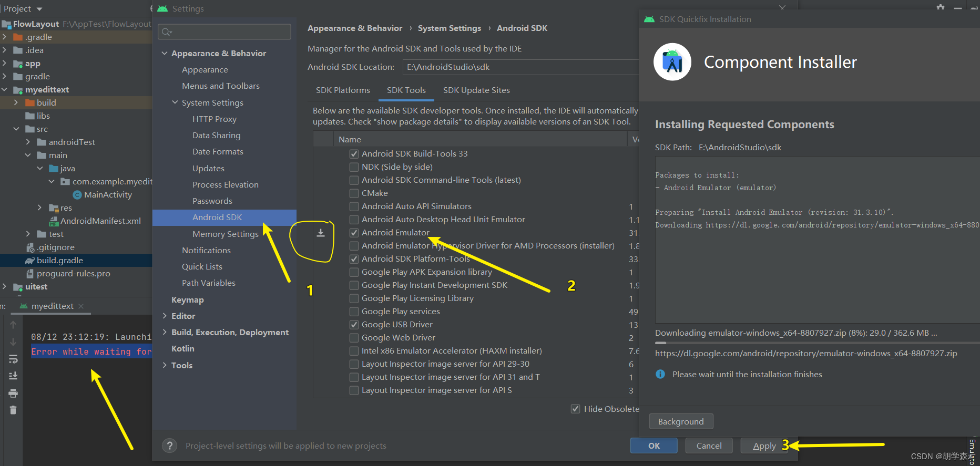Click the orange .gradle folder icon
Viewport: 980px width, 466px height.
18,37
